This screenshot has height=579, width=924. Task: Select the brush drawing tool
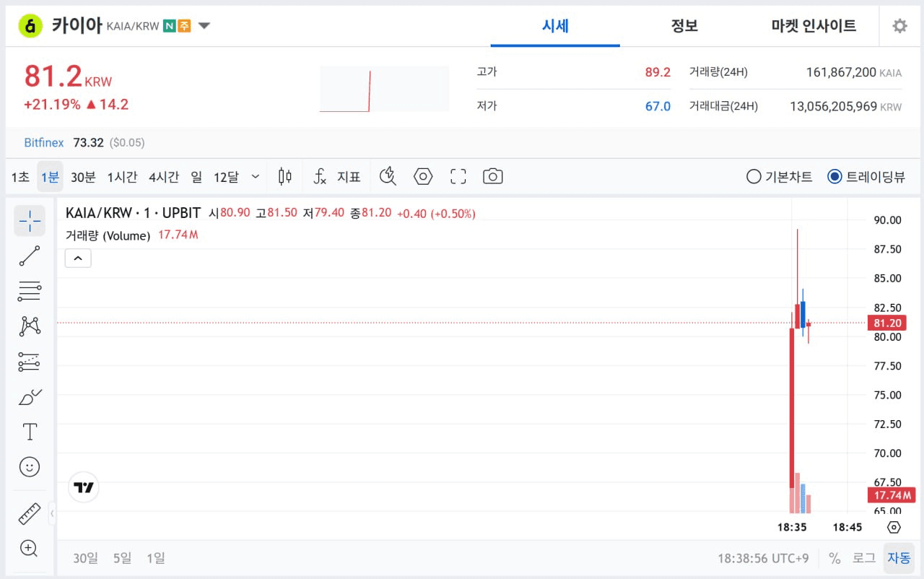pyautogui.click(x=30, y=396)
